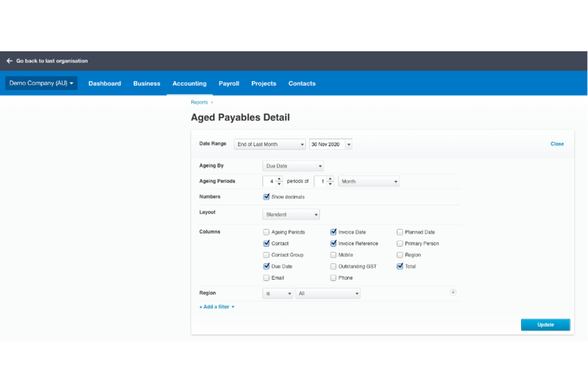
Task: Disable the Invoice Date column
Action: coord(333,232)
